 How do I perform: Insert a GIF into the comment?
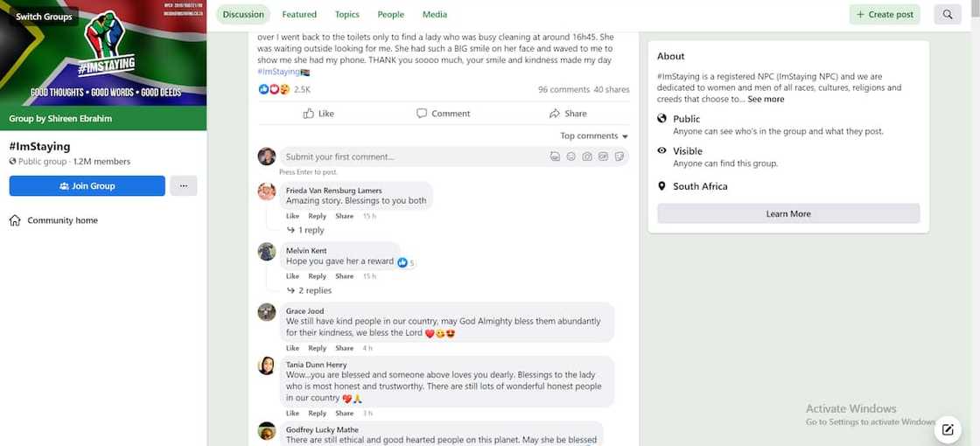click(x=603, y=157)
